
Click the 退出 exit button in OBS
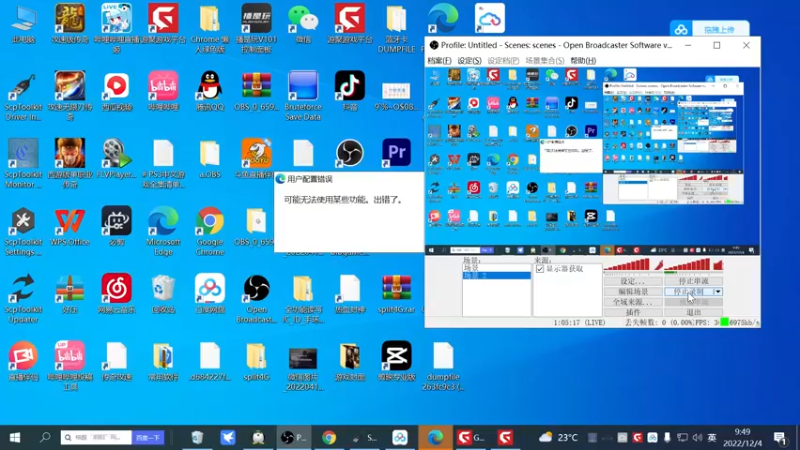coord(693,312)
